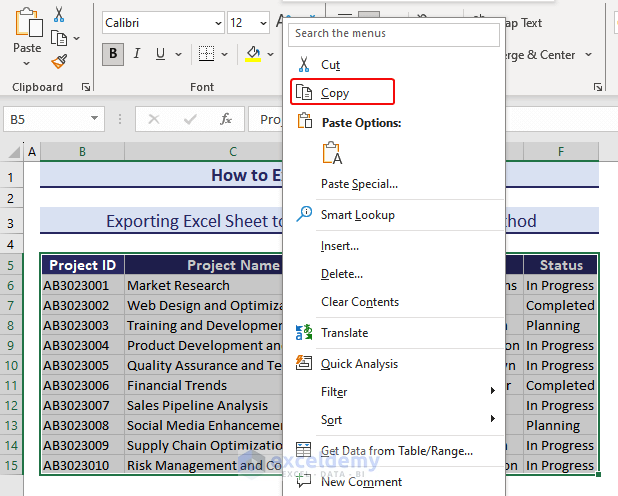Click the ribbon Cut scissors icon
Viewport: 618px width, 496px height.
[x=59, y=15]
